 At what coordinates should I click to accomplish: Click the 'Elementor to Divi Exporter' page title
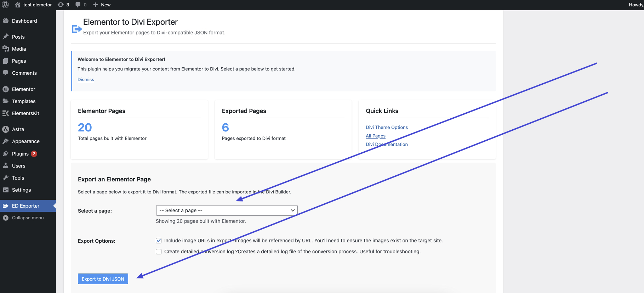point(130,22)
